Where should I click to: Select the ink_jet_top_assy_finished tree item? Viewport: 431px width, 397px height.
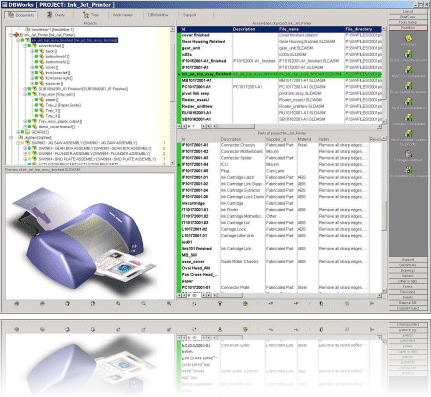point(74,40)
